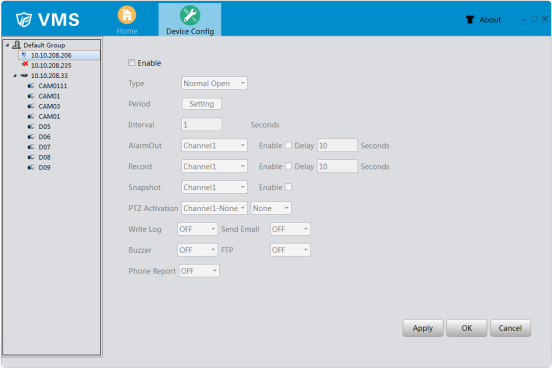Screen dimensions: 552x368
Task: Select CAM0111 in the device tree
Action: tap(53, 86)
